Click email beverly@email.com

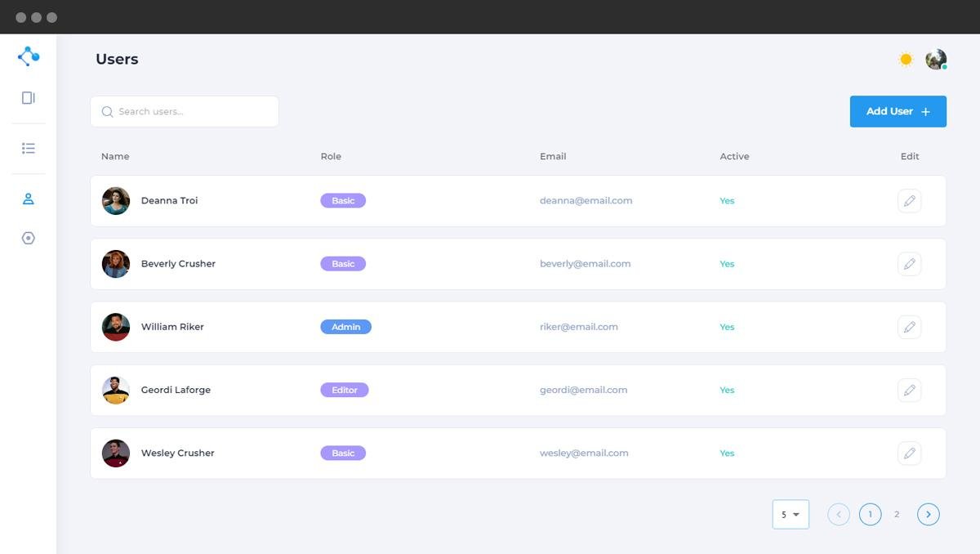coord(585,264)
